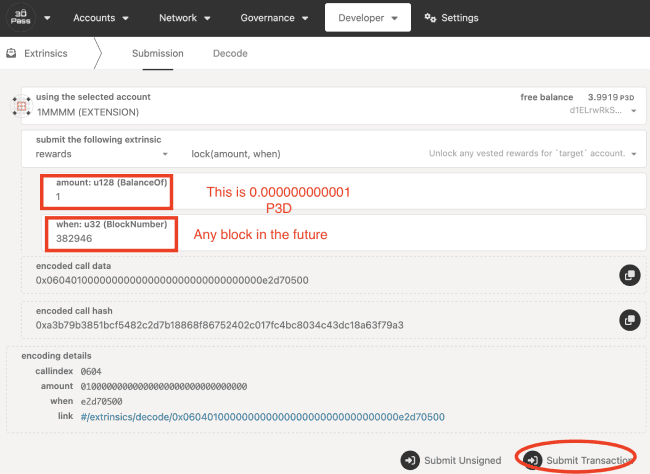Open the Developer menu
The image size is (650, 474).
coord(367,18)
